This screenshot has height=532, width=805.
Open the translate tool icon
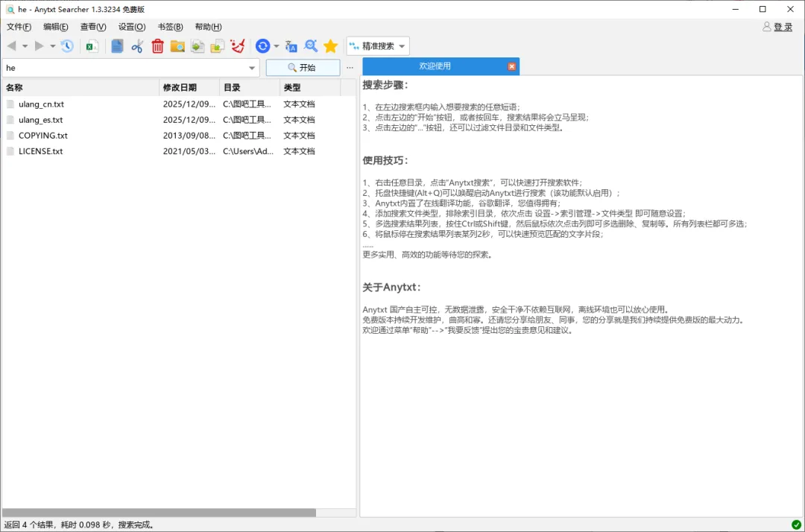291,46
